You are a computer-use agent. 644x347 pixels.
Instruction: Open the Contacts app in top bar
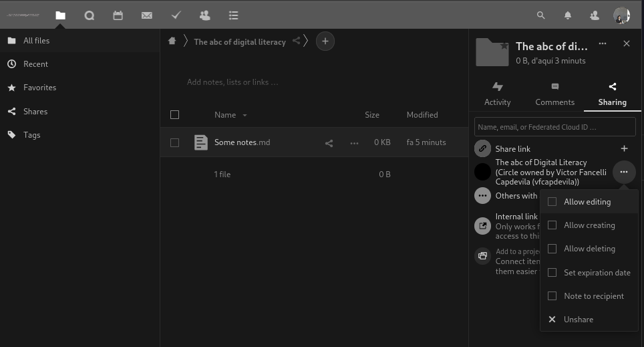204,15
